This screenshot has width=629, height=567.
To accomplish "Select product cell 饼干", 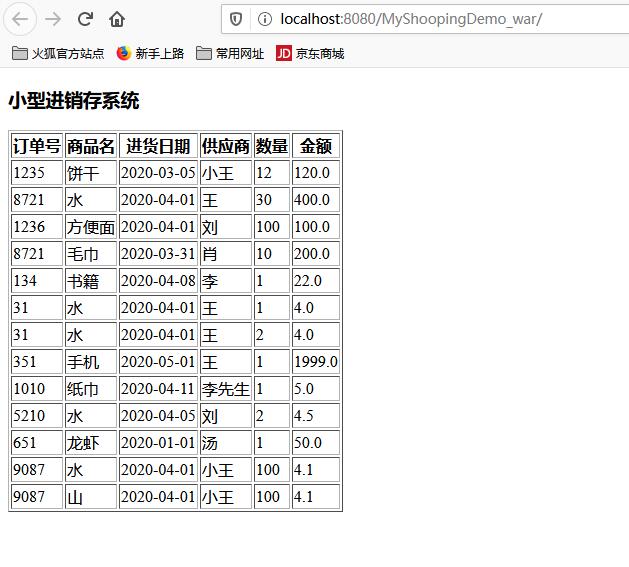I will [x=91, y=173].
